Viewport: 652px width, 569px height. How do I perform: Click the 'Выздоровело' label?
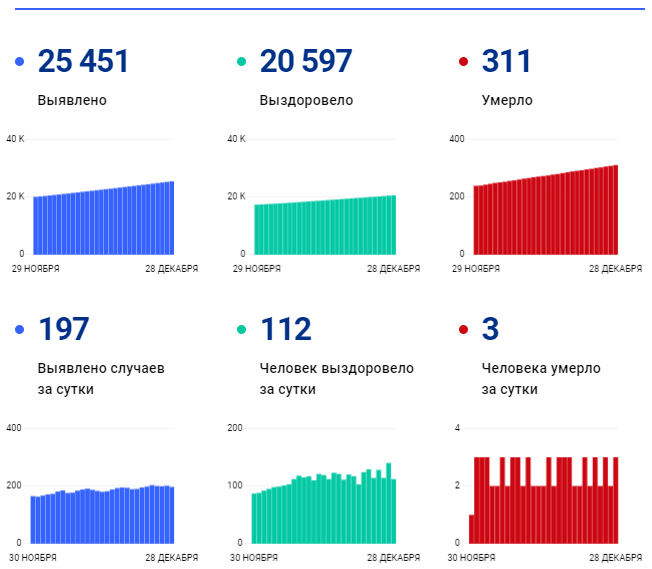tap(306, 100)
